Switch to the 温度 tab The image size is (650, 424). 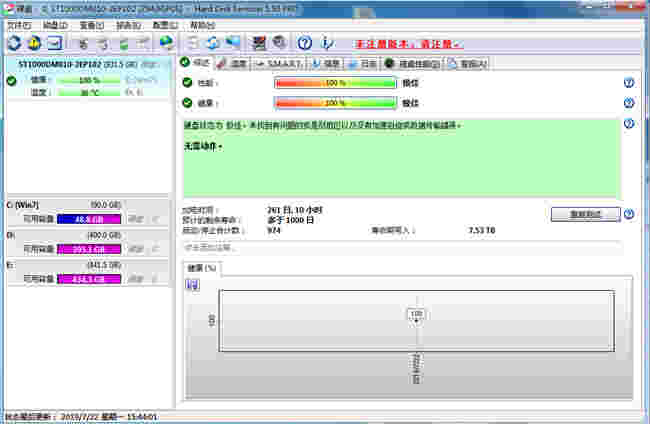tap(233, 63)
